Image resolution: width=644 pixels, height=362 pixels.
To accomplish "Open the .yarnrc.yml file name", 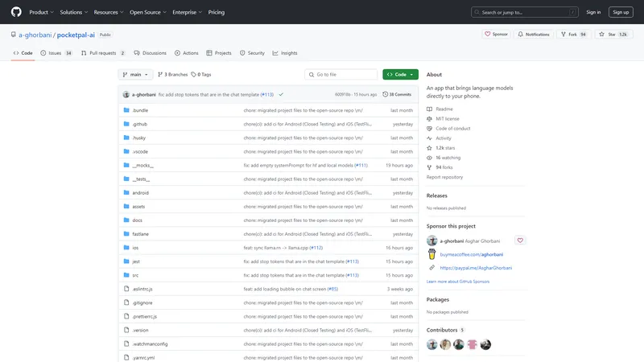I will point(143,358).
